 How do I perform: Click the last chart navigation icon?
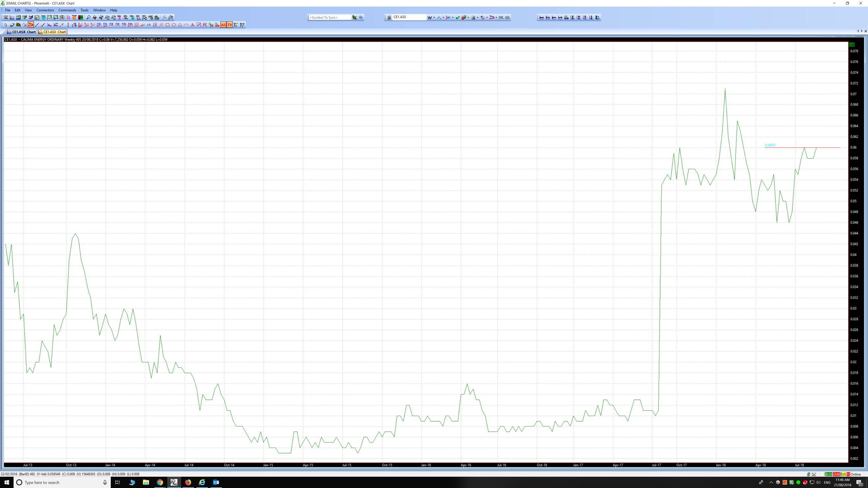click(x=598, y=17)
